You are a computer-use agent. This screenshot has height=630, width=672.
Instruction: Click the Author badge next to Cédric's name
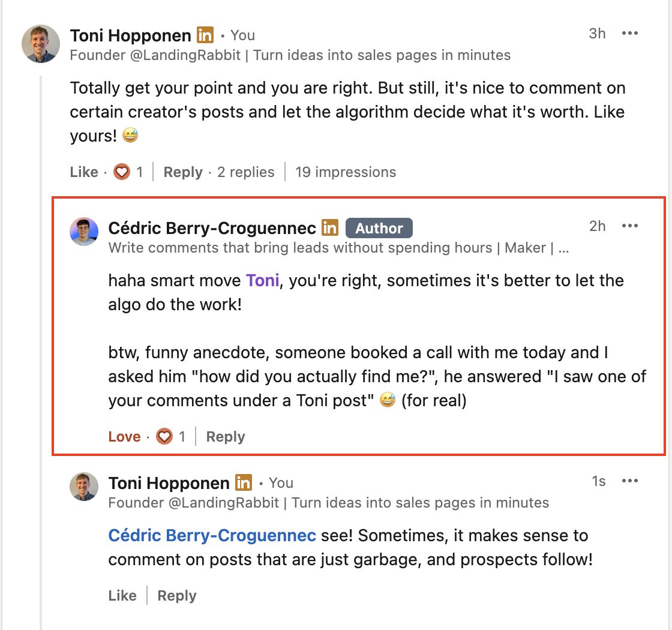[379, 228]
